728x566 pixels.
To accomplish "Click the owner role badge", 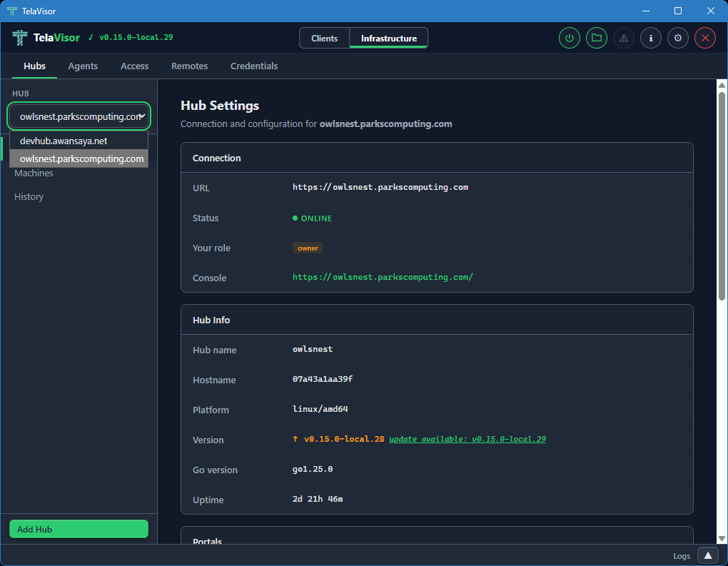I will (x=308, y=248).
